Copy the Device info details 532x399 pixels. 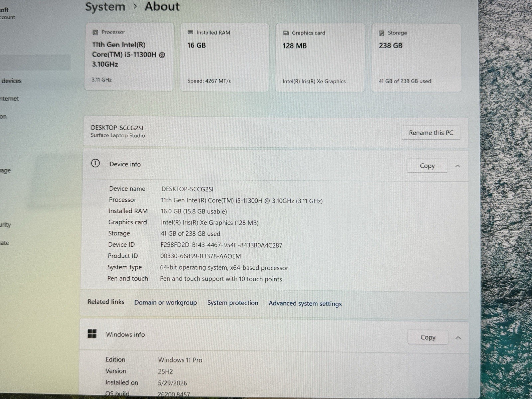[427, 166]
